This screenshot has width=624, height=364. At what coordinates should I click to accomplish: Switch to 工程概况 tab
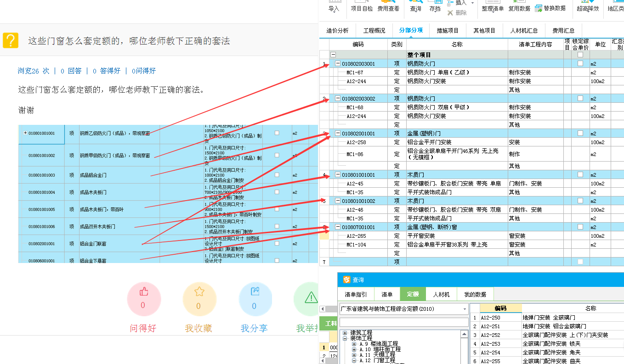pos(374,31)
